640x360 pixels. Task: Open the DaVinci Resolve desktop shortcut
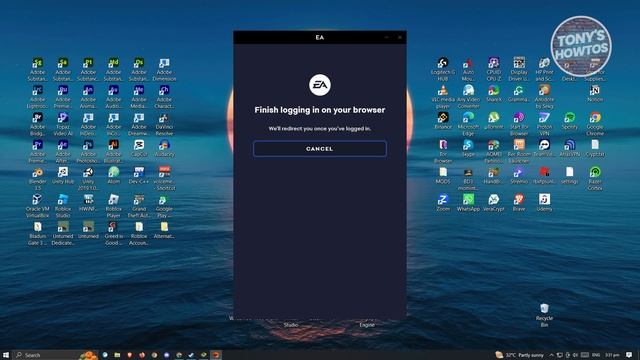click(x=164, y=124)
